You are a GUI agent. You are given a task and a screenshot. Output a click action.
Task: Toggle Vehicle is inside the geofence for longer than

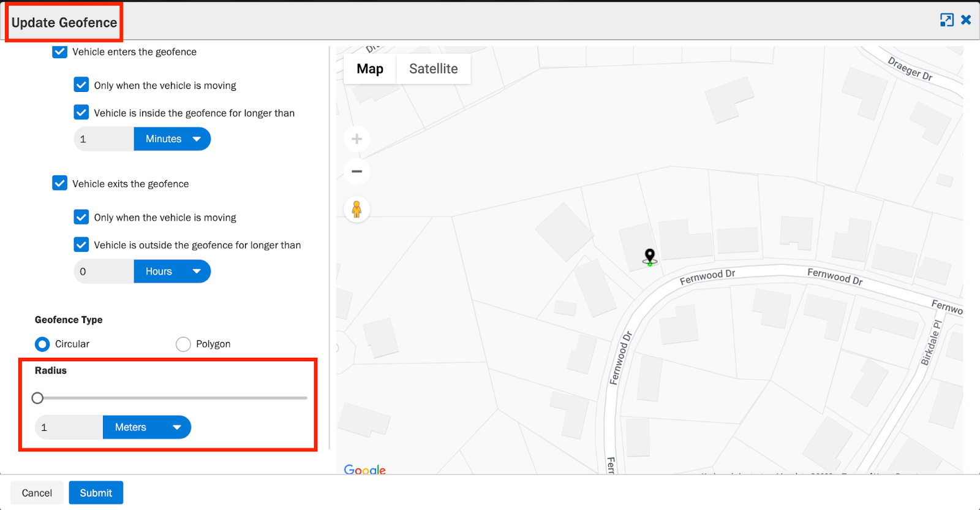click(x=81, y=112)
